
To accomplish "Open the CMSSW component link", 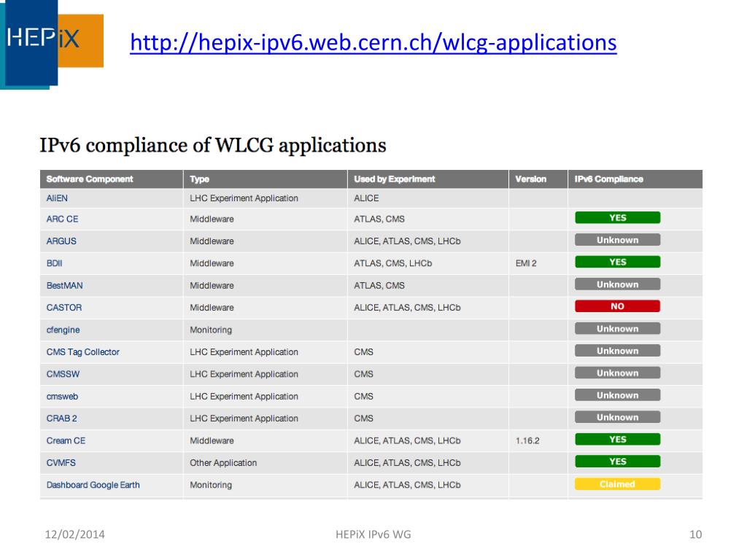I will click(x=63, y=374).
